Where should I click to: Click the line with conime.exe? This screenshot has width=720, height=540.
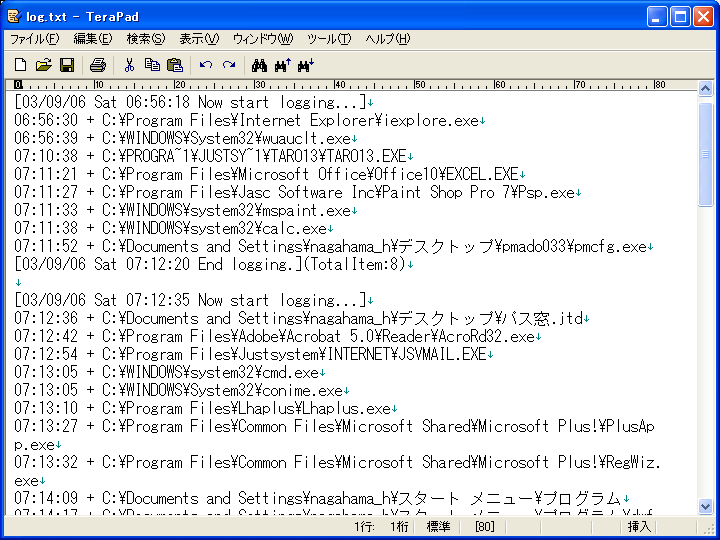[181, 391]
